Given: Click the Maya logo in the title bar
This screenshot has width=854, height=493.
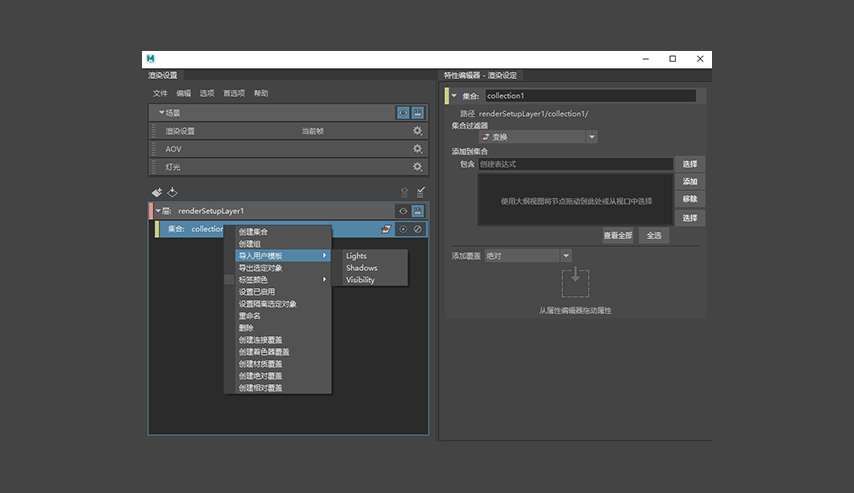Looking at the screenshot, I should pyautogui.click(x=151, y=59).
